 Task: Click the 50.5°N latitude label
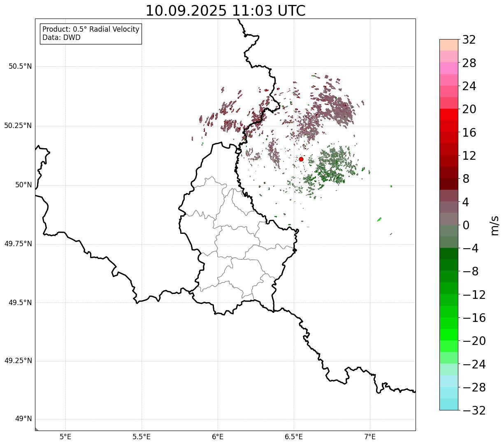[20, 66]
